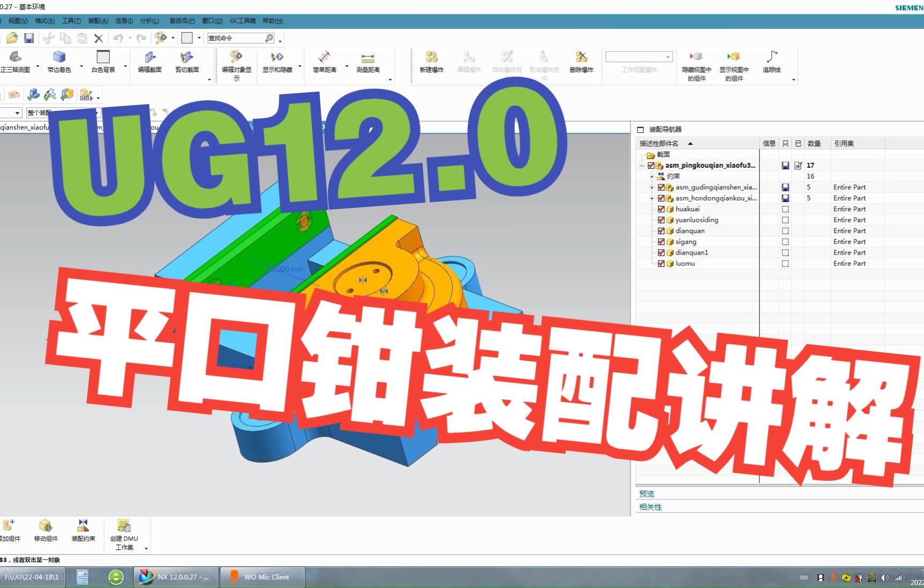Toggle the 剪切截面 clip section tool
The width and height of the screenshot is (924, 588).
click(187, 62)
